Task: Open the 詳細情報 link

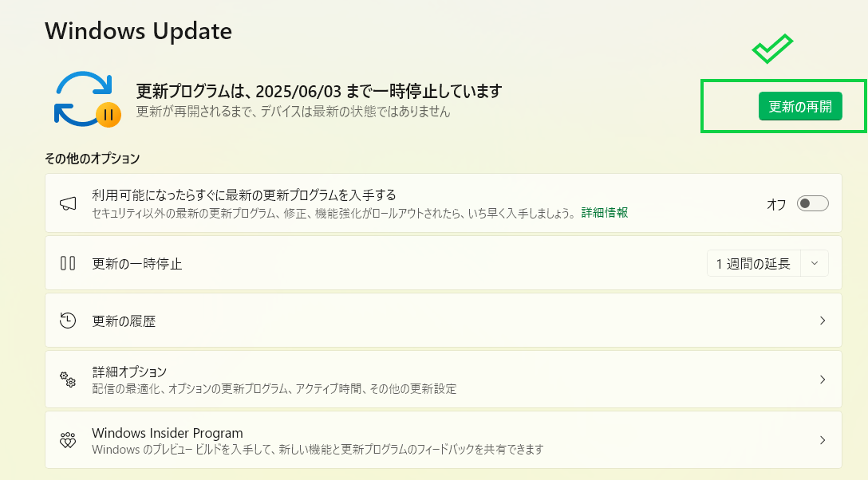Action: [605, 213]
